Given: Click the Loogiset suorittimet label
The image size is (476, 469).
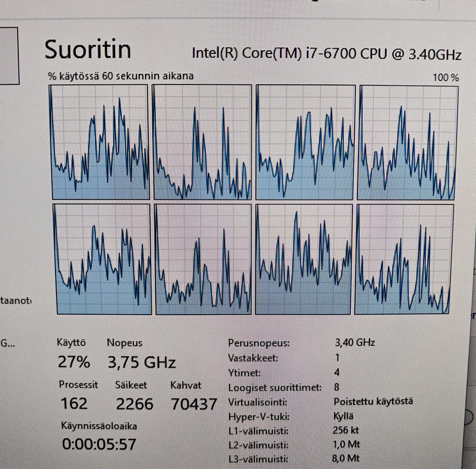Looking at the screenshot, I should click(x=275, y=388).
